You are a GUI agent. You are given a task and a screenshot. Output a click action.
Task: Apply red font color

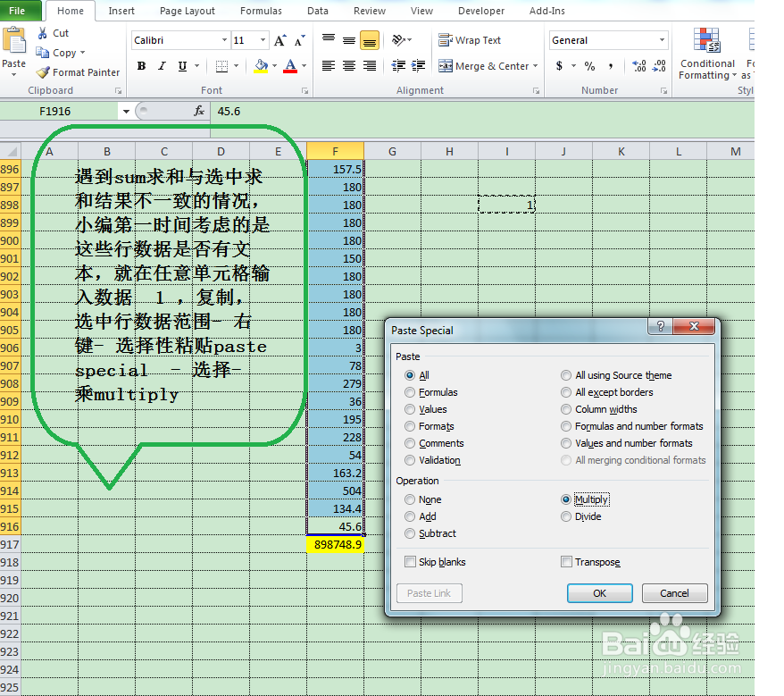(x=290, y=65)
